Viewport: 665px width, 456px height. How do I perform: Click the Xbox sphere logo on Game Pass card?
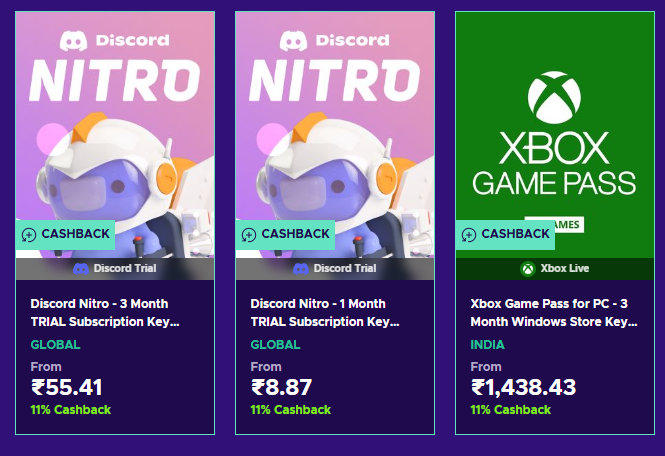tap(554, 98)
